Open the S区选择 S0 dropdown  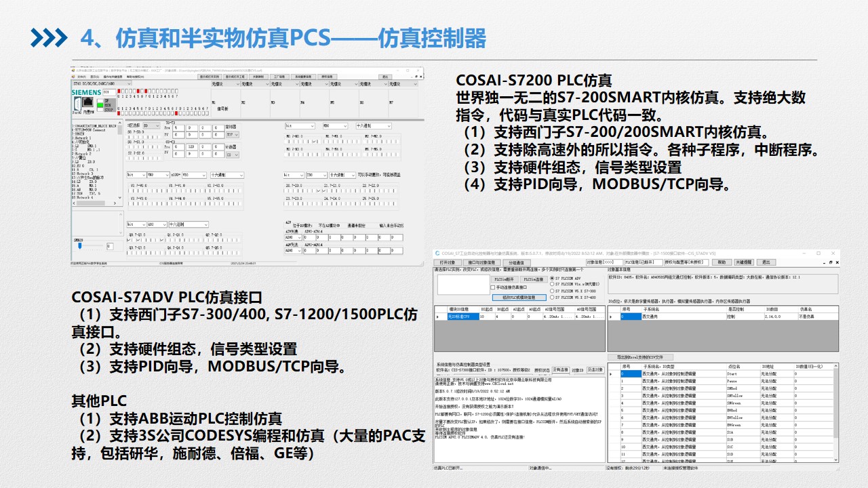151,125
